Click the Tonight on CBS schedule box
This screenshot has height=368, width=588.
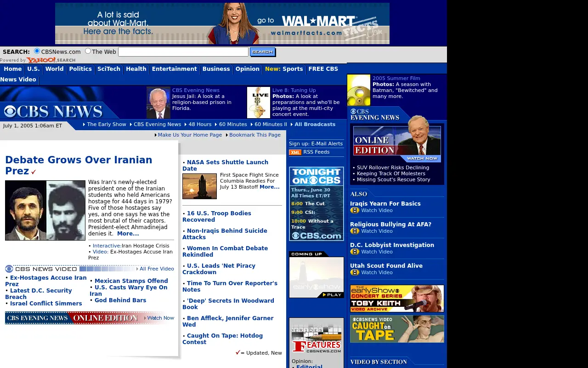(317, 204)
